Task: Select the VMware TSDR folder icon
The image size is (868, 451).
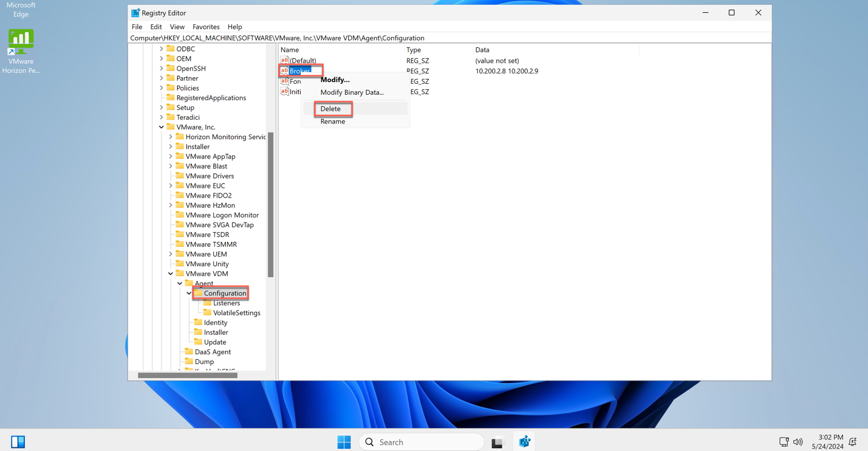Action: (x=180, y=234)
